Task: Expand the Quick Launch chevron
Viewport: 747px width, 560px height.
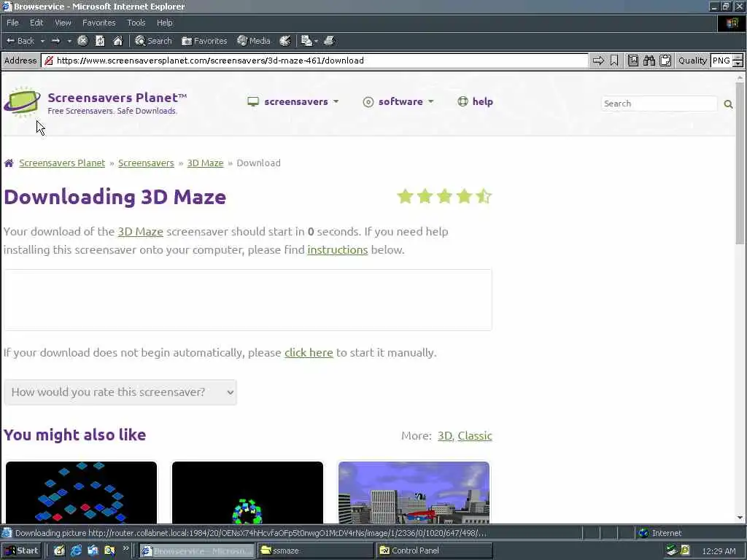Action: pyautogui.click(x=125, y=548)
